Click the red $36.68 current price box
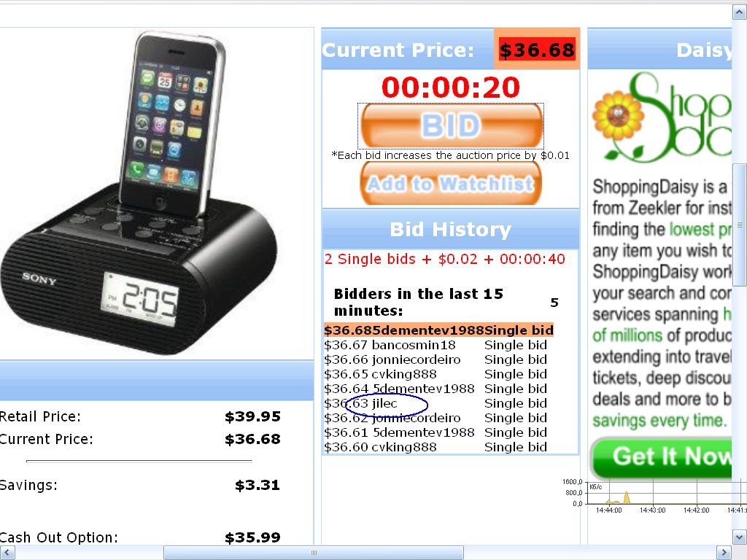Viewport: 747px width, 560px height. point(537,50)
